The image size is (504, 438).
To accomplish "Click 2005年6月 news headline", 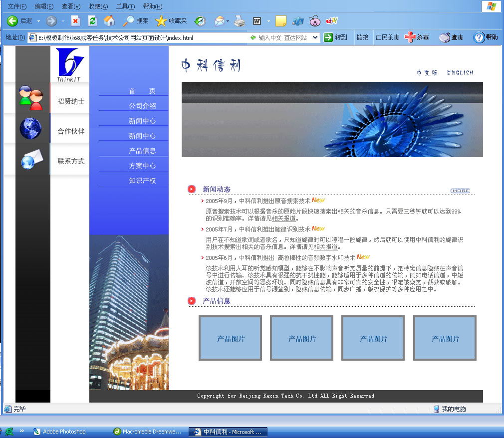I will pyautogui.click(x=280, y=258).
